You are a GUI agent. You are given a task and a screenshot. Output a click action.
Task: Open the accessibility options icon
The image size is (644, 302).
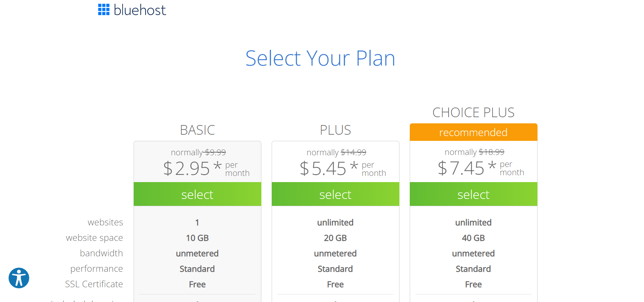click(x=19, y=278)
